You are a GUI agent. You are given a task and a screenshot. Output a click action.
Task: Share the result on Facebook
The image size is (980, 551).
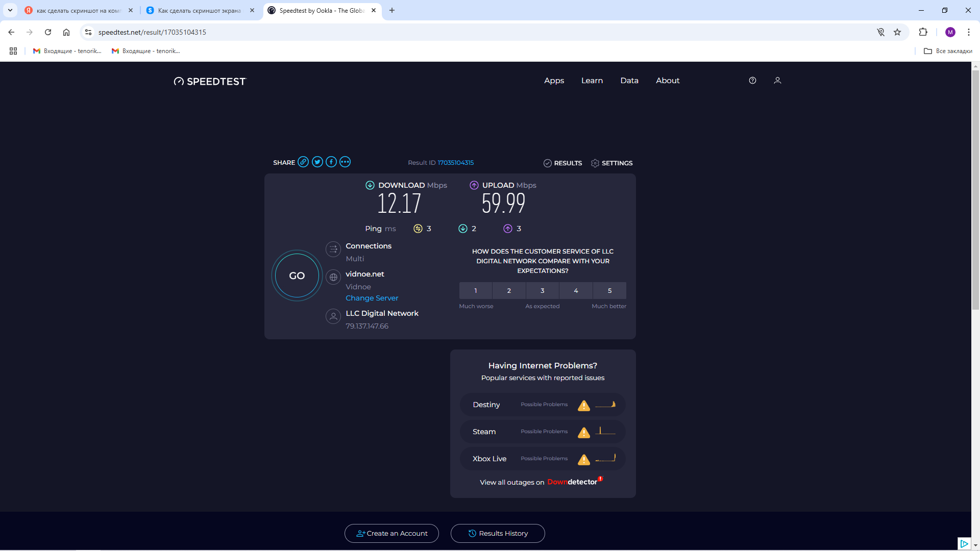pyautogui.click(x=331, y=162)
